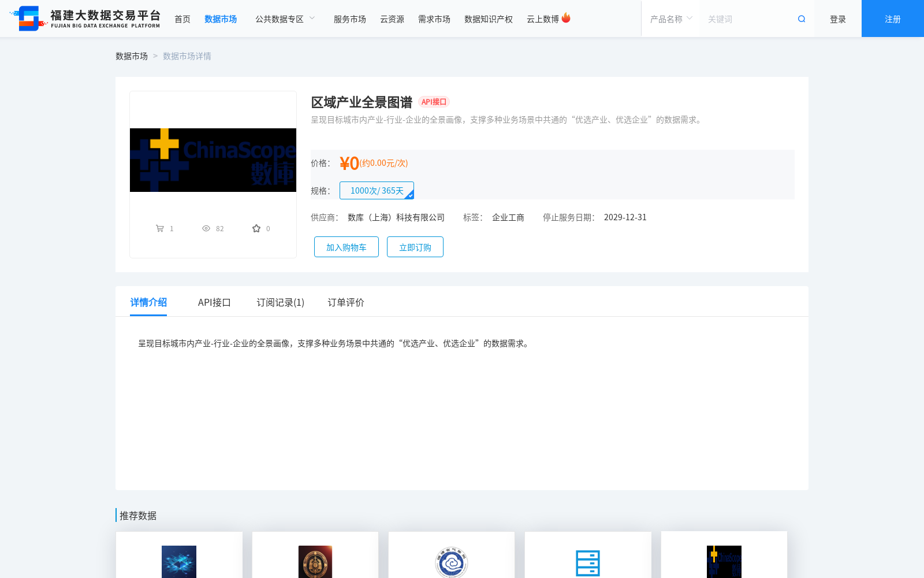Click the 立即订购 button
Viewport: 924px width, 578px height.
pyautogui.click(x=415, y=247)
